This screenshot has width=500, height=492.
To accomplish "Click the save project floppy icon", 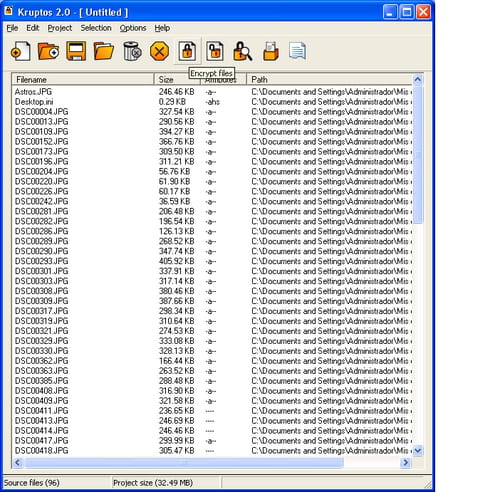I will [76, 51].
